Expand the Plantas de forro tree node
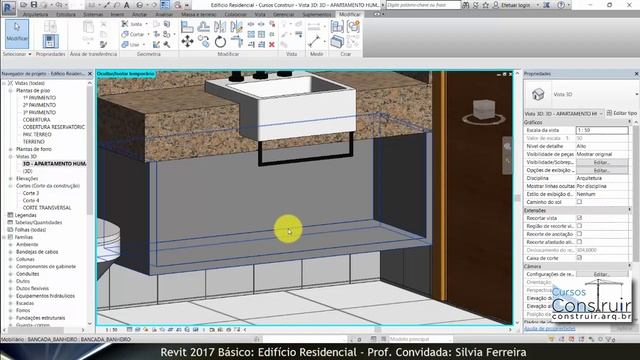 click(11, 149)
